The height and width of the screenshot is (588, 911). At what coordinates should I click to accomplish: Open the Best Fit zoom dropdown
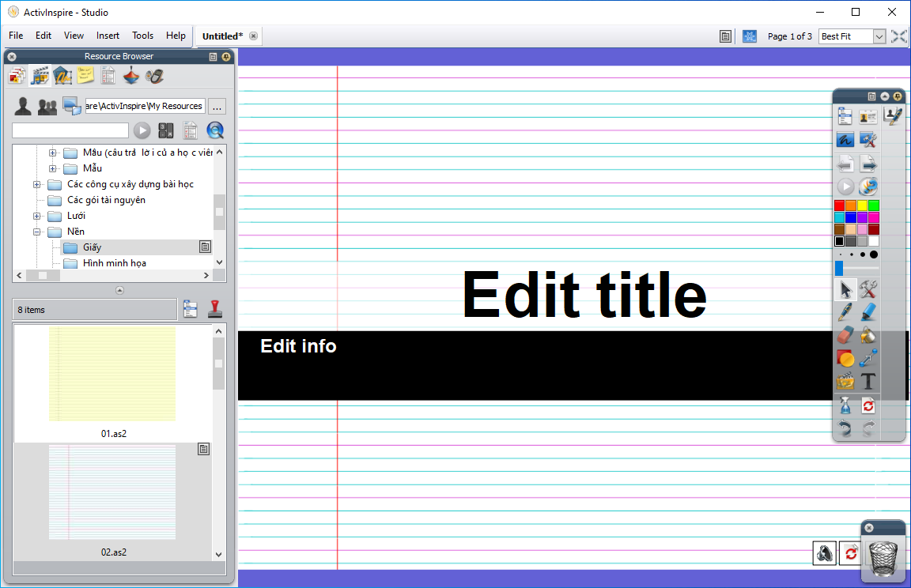879,36
